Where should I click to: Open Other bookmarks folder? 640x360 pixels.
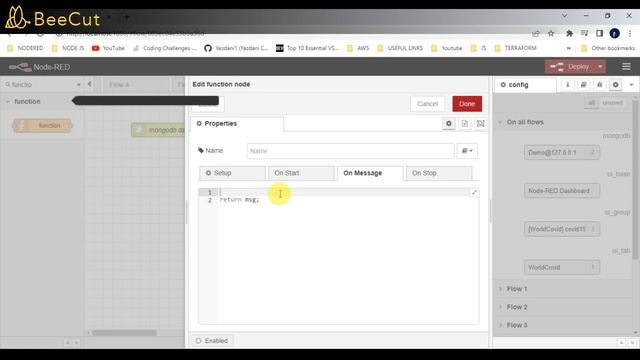(608, 48)
